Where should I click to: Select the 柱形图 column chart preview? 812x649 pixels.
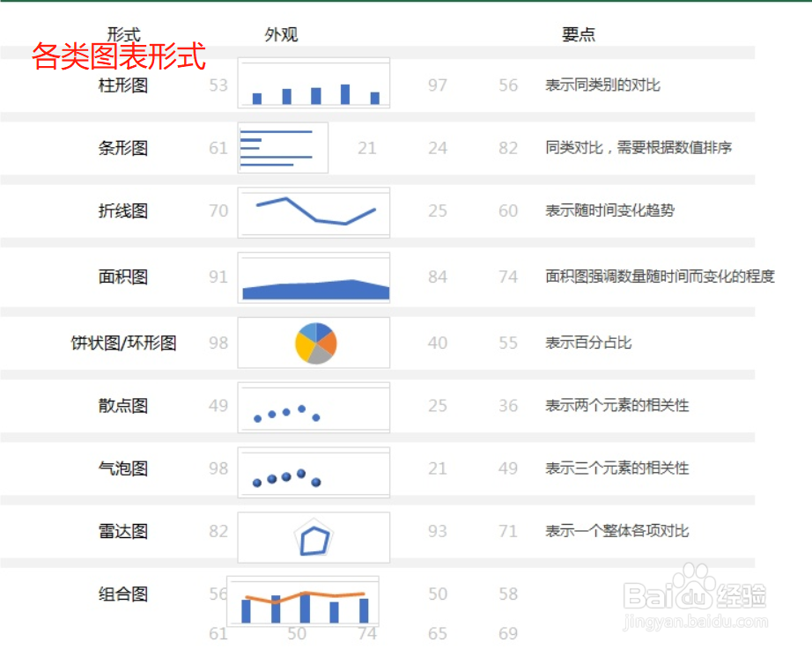point(314,85)
